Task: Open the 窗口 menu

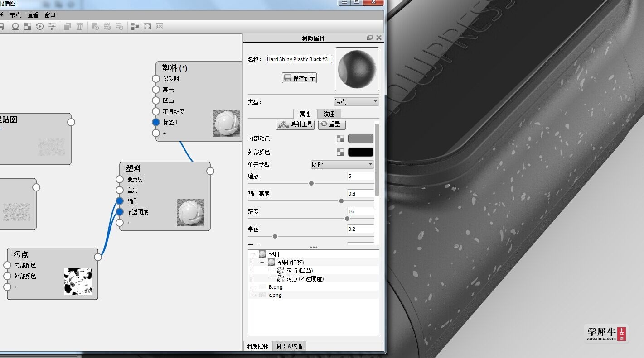Action: pyautogui.click(x=50, y=15)
